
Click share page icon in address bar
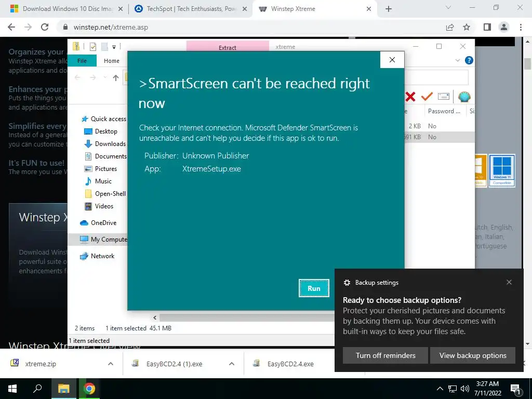pyautogui.click(x=450, y=27)
